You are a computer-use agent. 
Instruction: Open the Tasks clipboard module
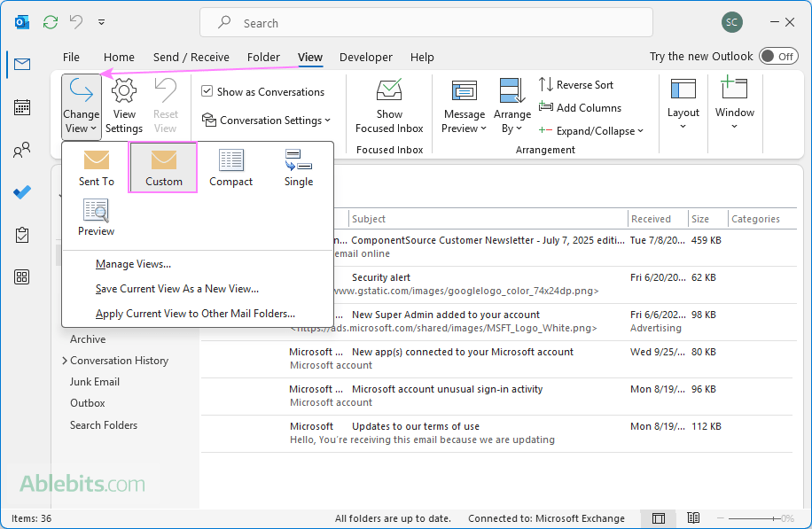pyautogui.click(x=22, y=235)
